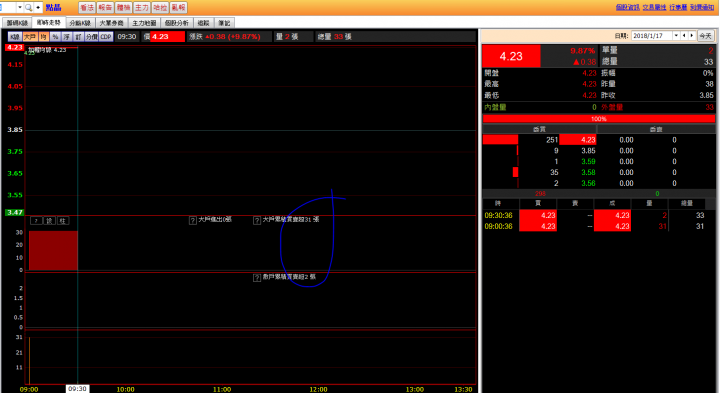Select the bid price 3.59 row
This screenshot has height=393, width=720.
click(598, 162)
